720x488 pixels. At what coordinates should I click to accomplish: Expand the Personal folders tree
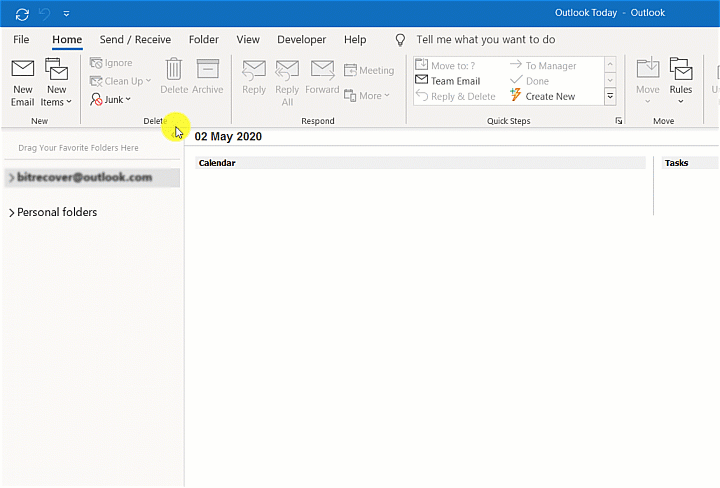(x=11, y=213)
